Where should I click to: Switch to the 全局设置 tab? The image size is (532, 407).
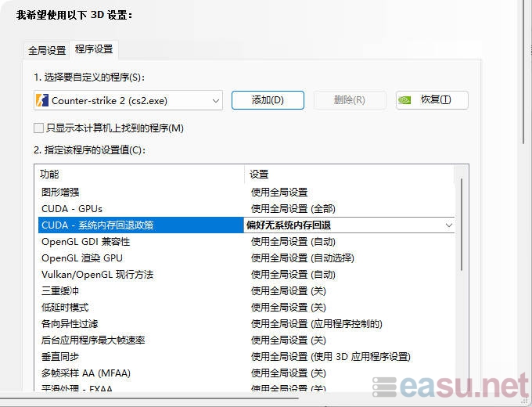point(47,51)
